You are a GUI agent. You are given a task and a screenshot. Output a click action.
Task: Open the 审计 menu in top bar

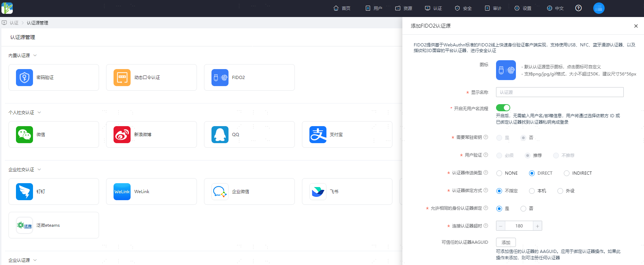click(493, 8)
